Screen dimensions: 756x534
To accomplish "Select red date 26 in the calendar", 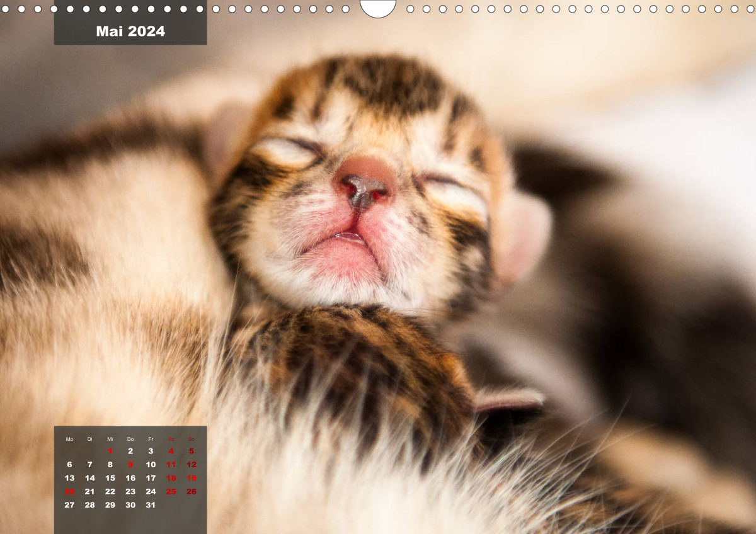I will [x=192, y=491].
